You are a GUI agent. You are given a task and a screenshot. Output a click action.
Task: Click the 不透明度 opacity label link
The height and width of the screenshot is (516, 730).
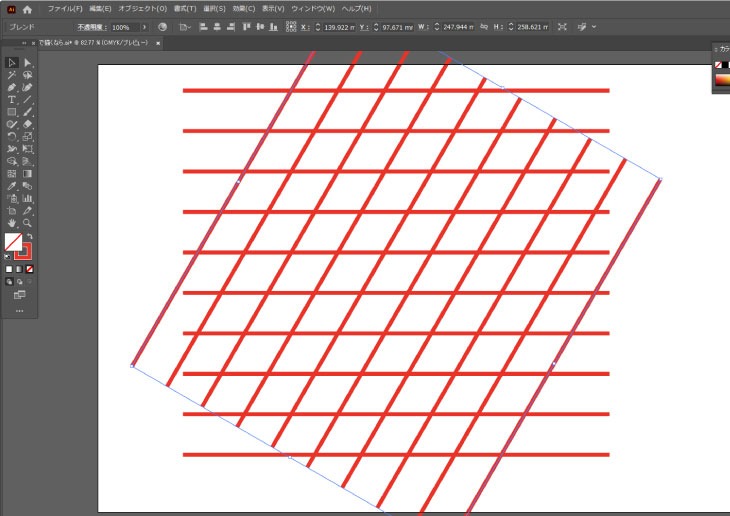pyautogui.click(x=91, y=27)
